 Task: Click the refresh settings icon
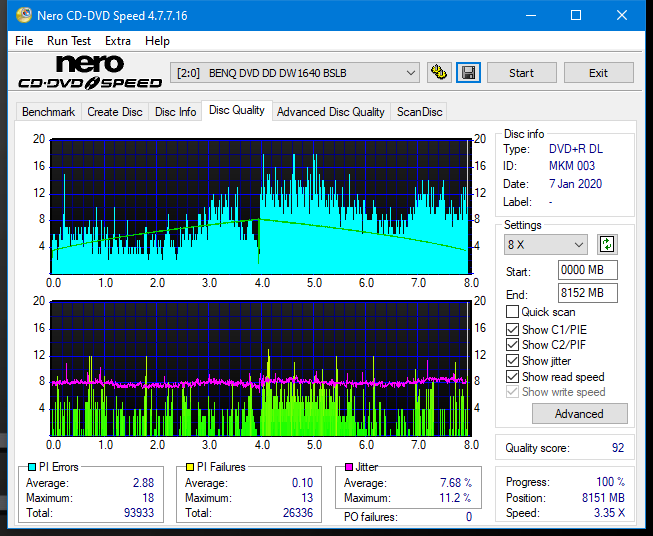[607, 244]
